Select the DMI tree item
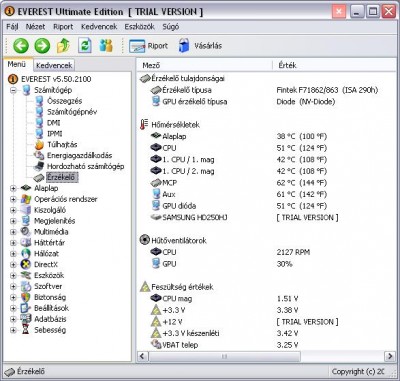The height and width of the screenshot is (381, 400). tap(54, 123)
